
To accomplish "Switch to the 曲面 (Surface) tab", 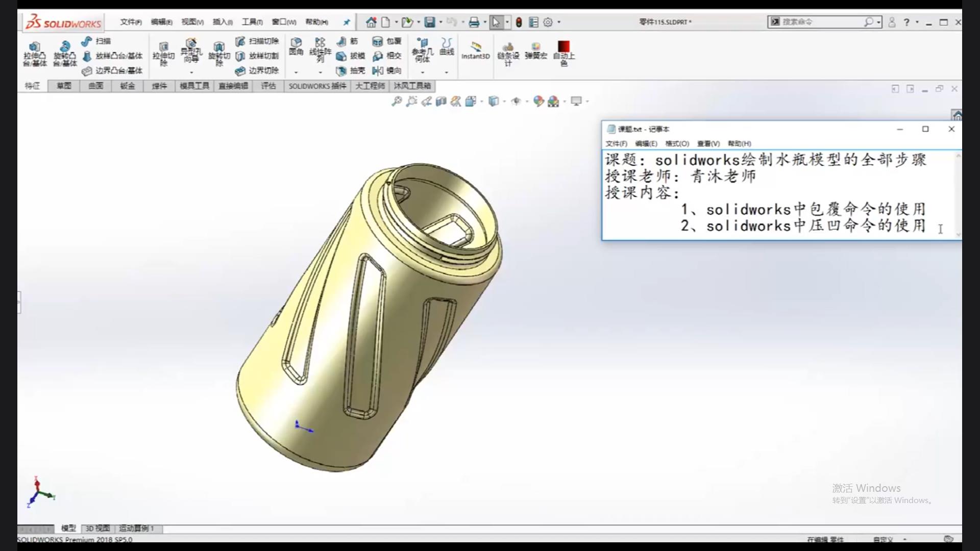I will click(x=95, y=86).
